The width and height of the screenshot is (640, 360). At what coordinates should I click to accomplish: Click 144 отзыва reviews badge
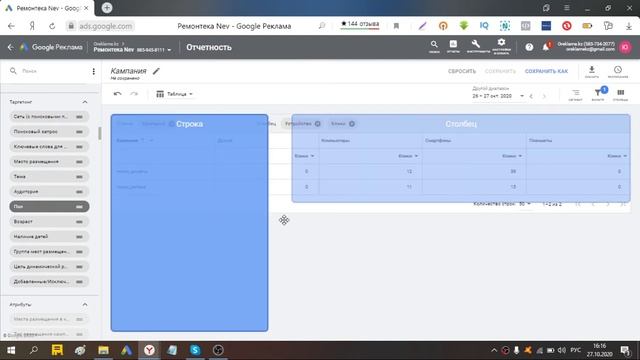click(x=360, y=24)
